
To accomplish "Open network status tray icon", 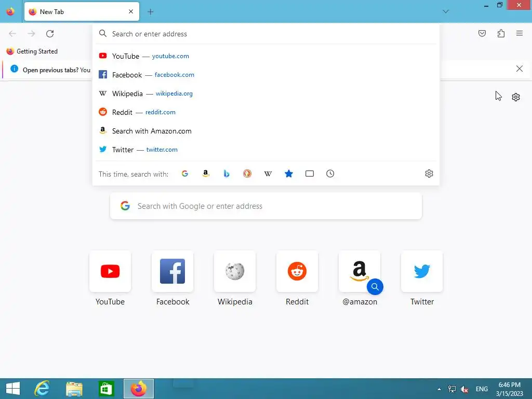I will pyautogui.click(x=451, y=389).
